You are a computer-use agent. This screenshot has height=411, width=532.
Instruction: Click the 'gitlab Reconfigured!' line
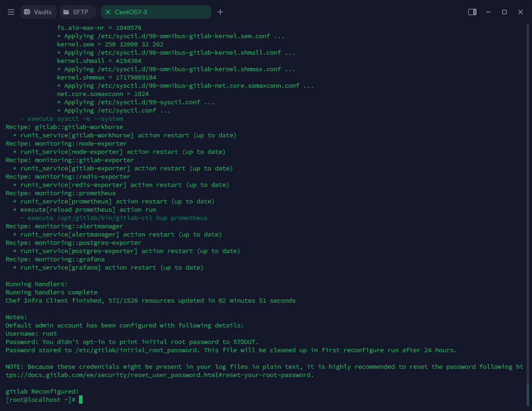(42, 391)
